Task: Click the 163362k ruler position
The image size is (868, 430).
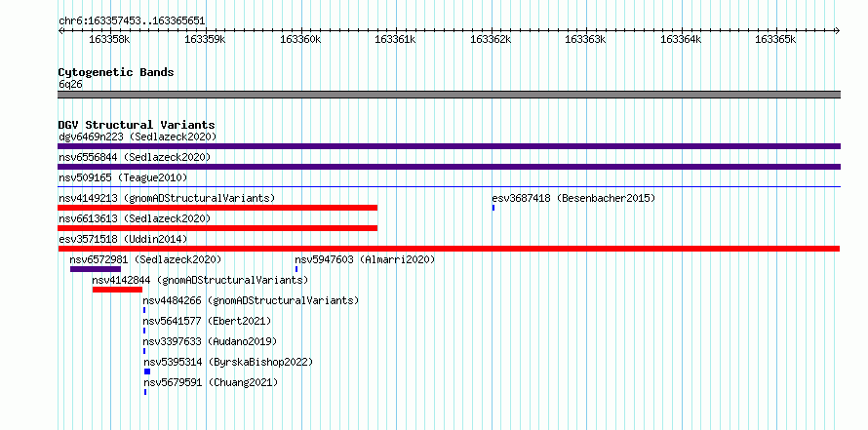Action: tap(491, 39)
